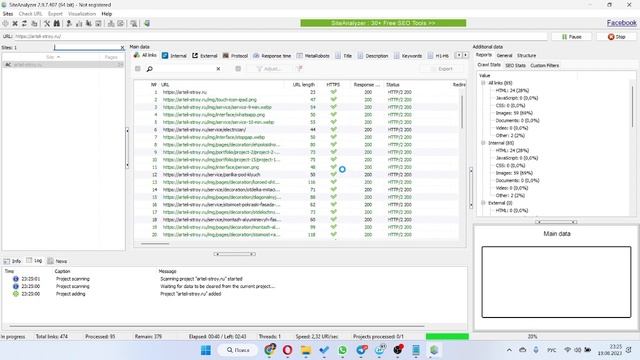Switch to the Response time tab
Screen dimensions: 640x360
(x=272, y=56)
